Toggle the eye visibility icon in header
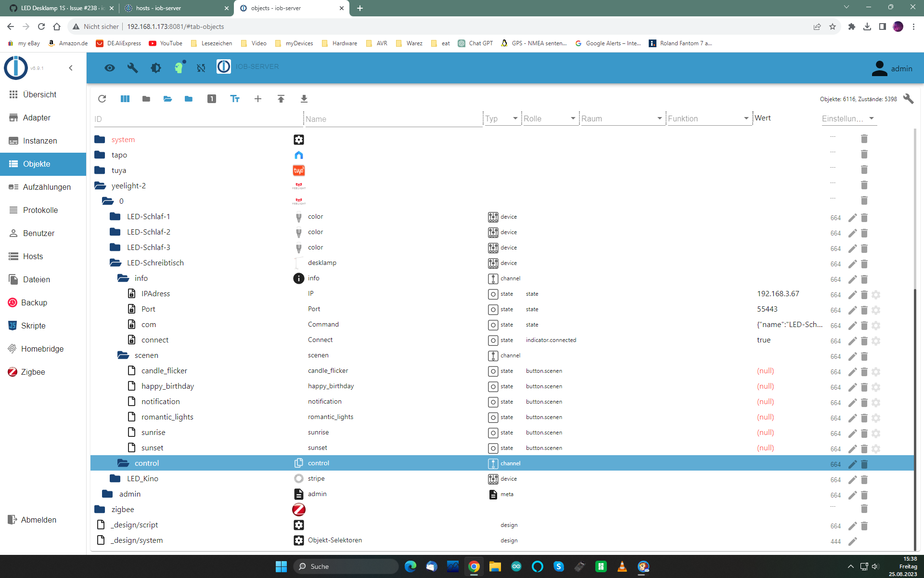Screen dimensions: 924x578 point(110,68)
